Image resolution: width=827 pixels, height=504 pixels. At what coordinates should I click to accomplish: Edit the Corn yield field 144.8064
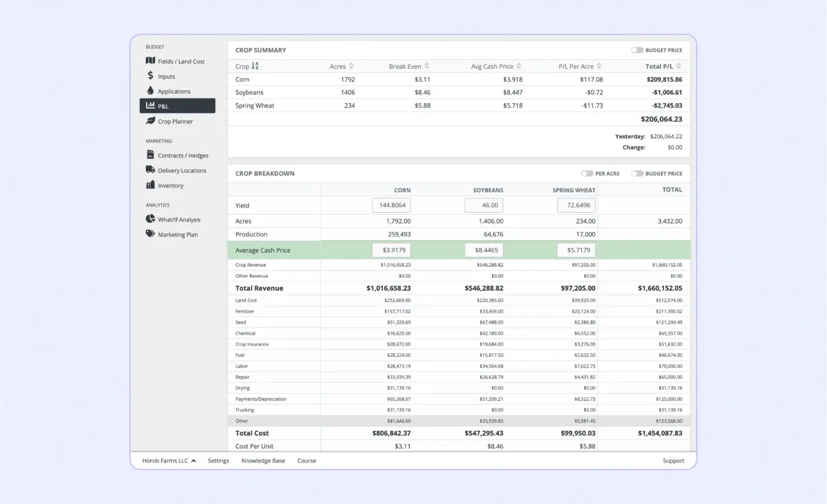pyautogui.click(x=392, y=205)
